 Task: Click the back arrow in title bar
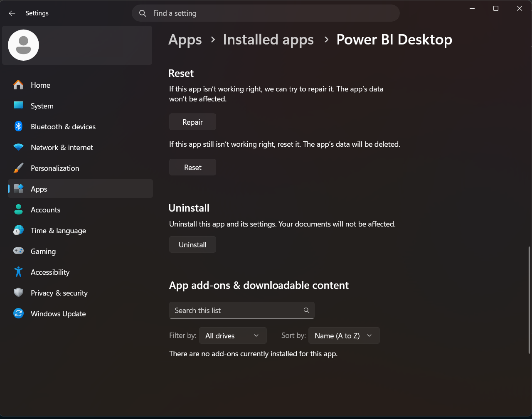pos(12,13)
